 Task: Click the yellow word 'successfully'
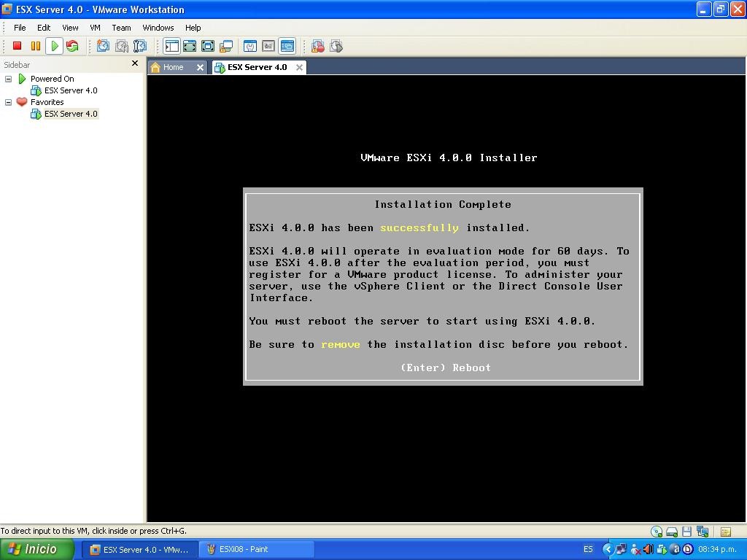click(x=419, y=227)
